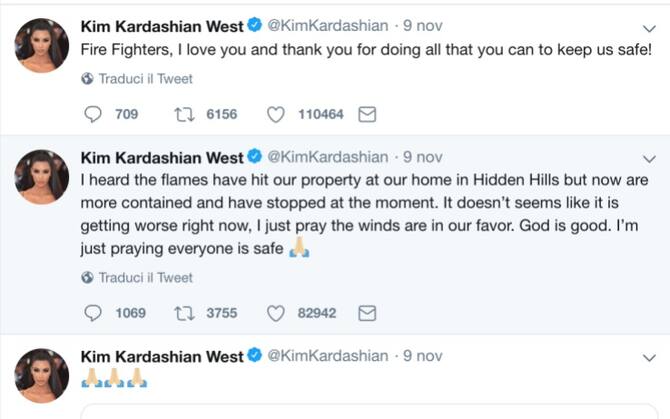
Task: Like the Fire Fighters tweet
Action: pyautogui.click(x=276, y=114)
